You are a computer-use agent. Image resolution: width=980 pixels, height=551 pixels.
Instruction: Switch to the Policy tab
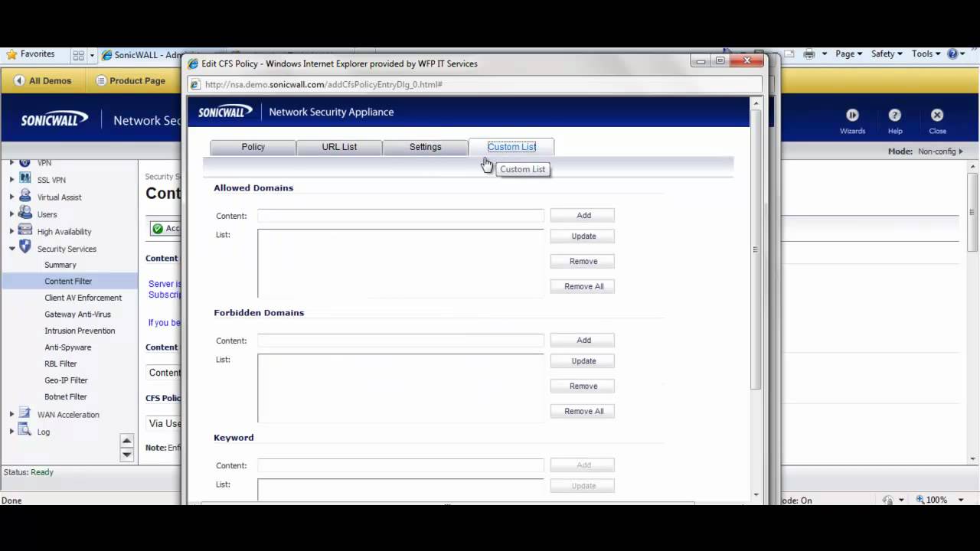click(x=253, y=147)
